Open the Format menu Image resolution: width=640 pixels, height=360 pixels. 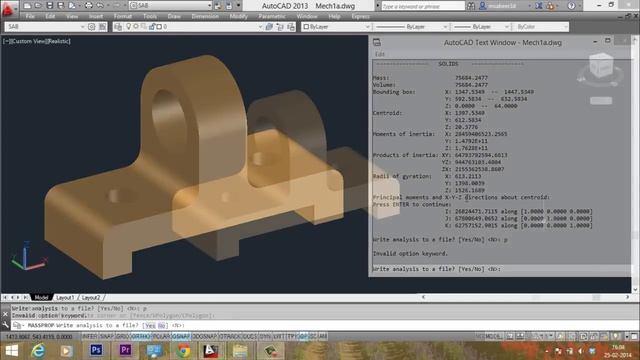point(122,16)
